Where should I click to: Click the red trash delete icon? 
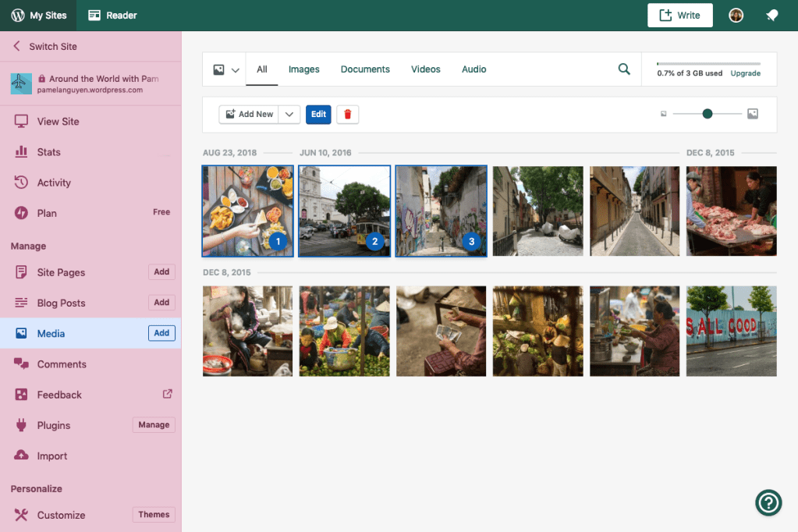coord(348,114)
